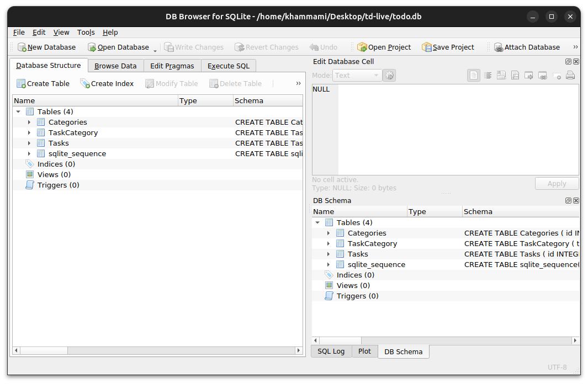Viewport: 588px width, 384px height.
Task: Expand the Tasks table in DB Schema
Action: click(x=329, y=254)
